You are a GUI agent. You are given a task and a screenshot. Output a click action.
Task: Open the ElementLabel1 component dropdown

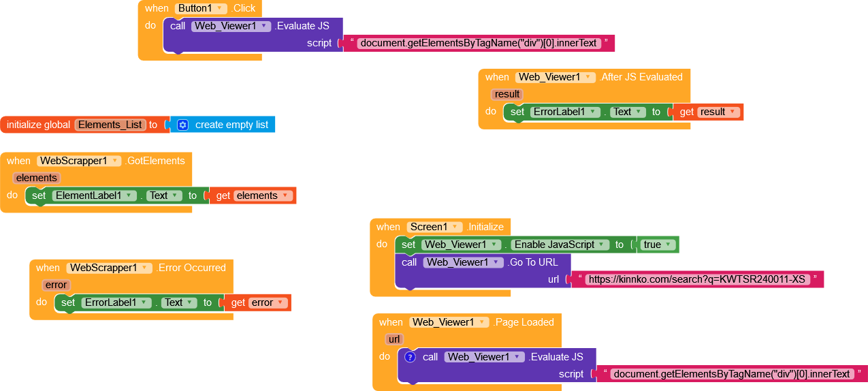[93, 195]
